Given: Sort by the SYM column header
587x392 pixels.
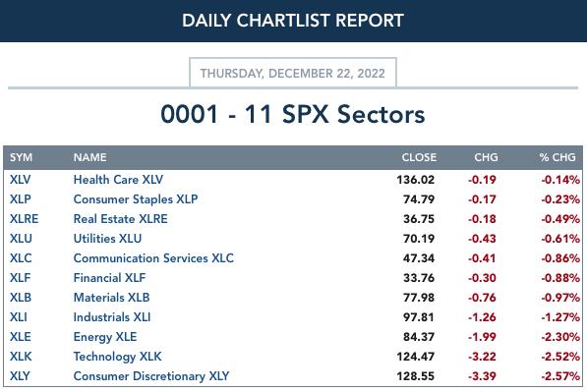Looking at the screenshot, I should tap(21, 157).
